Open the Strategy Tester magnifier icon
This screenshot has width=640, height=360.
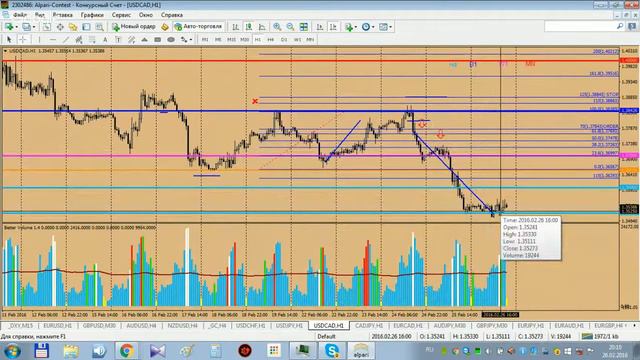(x=100, y=27)
